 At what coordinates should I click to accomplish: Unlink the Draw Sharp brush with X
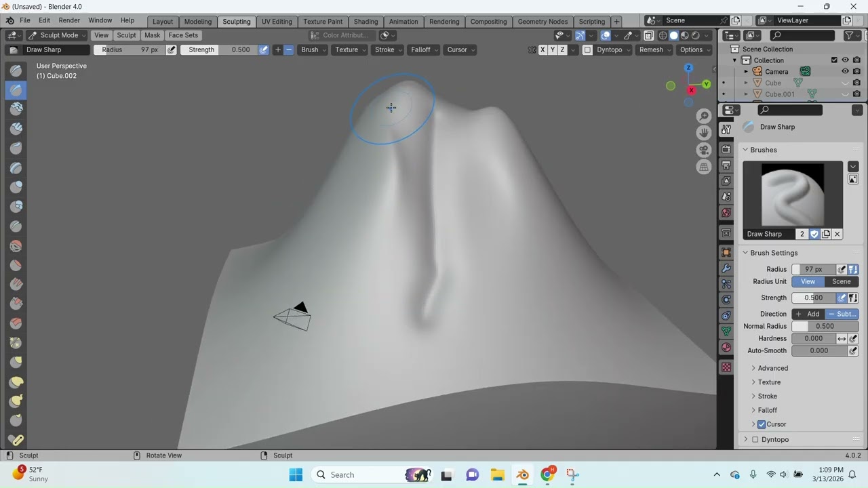[837, 234]
